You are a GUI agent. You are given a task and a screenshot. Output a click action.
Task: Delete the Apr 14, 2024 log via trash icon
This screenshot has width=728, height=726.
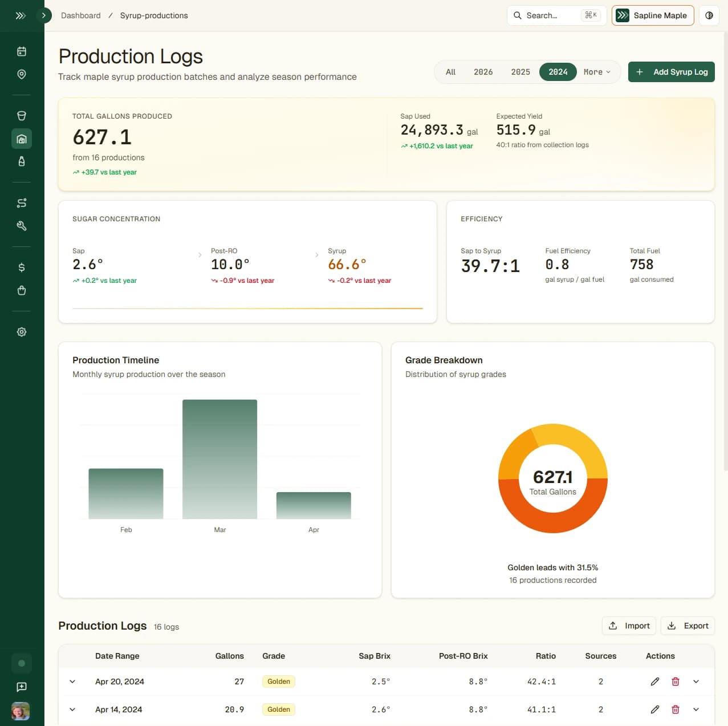coord(675,709)
